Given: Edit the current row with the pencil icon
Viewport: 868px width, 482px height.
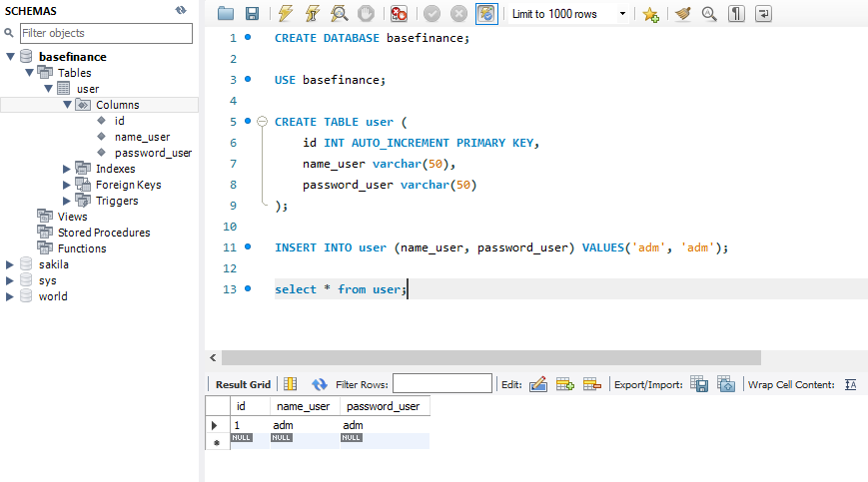Looking at the screenshot, I should 538,384.
